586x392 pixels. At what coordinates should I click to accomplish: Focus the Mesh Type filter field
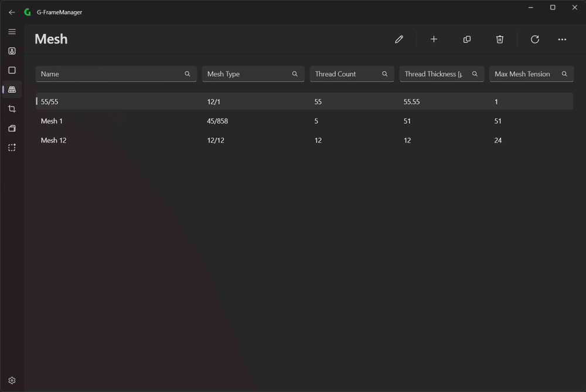click(253, 74)
